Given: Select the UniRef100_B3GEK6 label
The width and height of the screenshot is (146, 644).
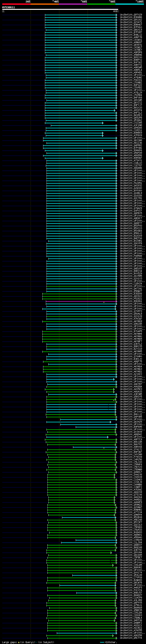Looking at the screenshot, I should point(131,294).
